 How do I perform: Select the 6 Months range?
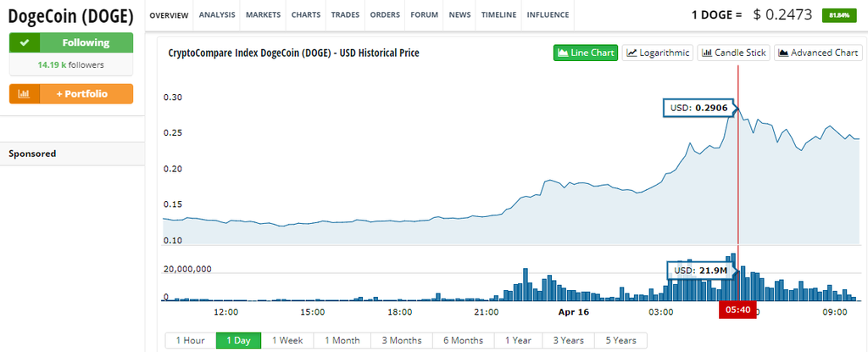click(x=464, y=340)
